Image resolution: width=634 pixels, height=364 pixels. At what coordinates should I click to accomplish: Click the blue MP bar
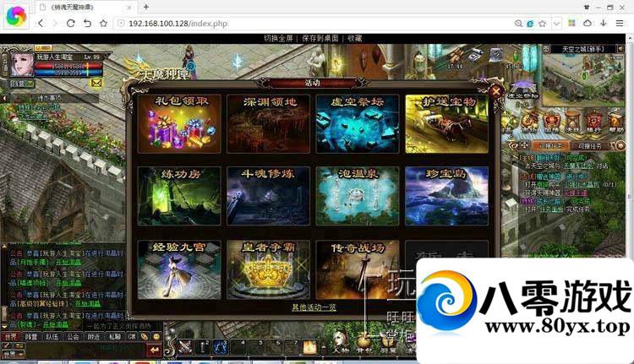68,73
